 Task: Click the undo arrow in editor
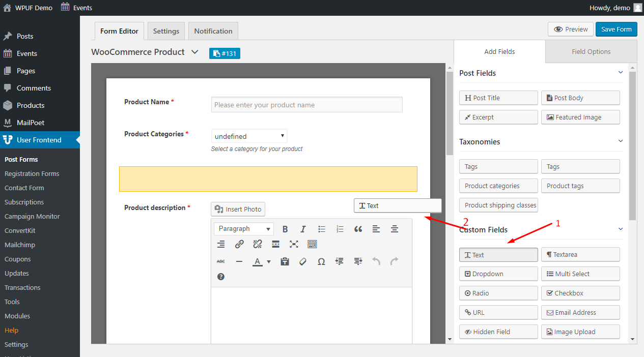pyautogui.click(x=376, y=261)
